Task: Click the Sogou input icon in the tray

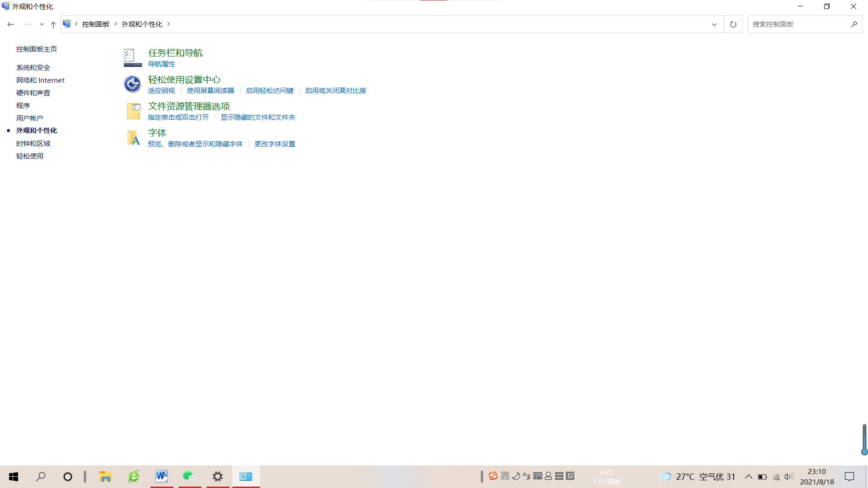Action: [493, 476]
